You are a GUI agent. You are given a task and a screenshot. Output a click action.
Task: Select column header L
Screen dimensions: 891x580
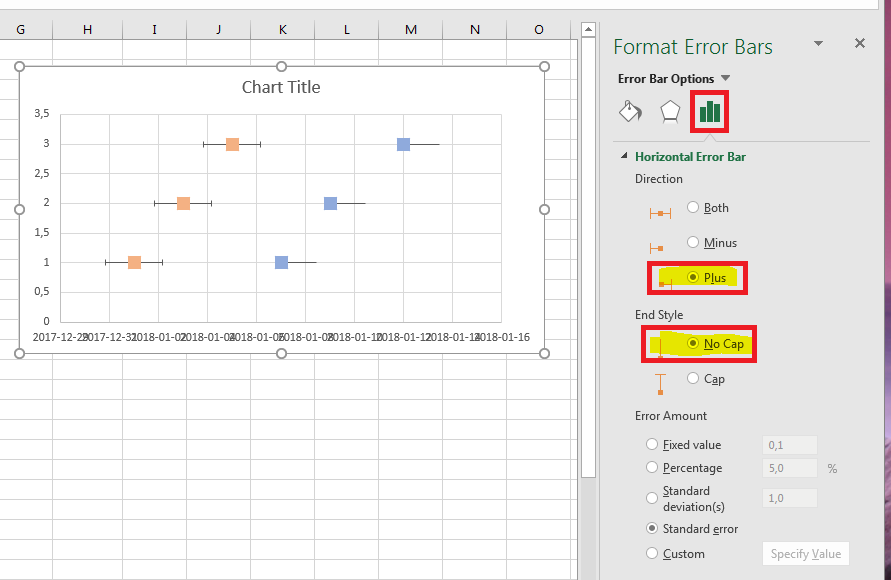click(x=347, y=30)
